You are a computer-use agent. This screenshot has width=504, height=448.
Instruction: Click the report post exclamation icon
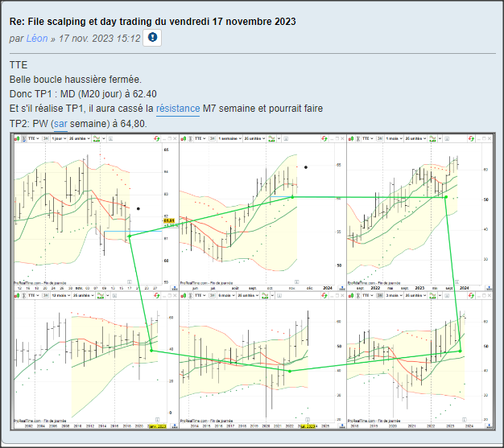(x=152, y=38)
